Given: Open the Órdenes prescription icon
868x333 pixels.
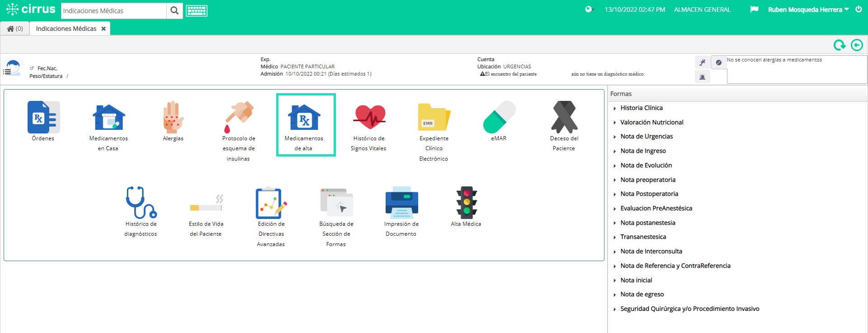Looking at the screenshot, I should [x=43, y=117].
